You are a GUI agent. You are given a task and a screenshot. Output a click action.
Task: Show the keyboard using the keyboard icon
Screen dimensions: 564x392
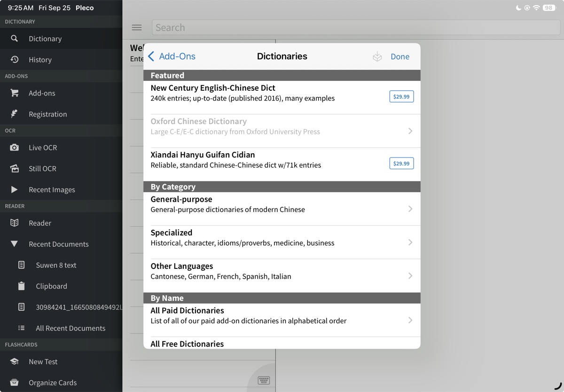pos(264,380)
